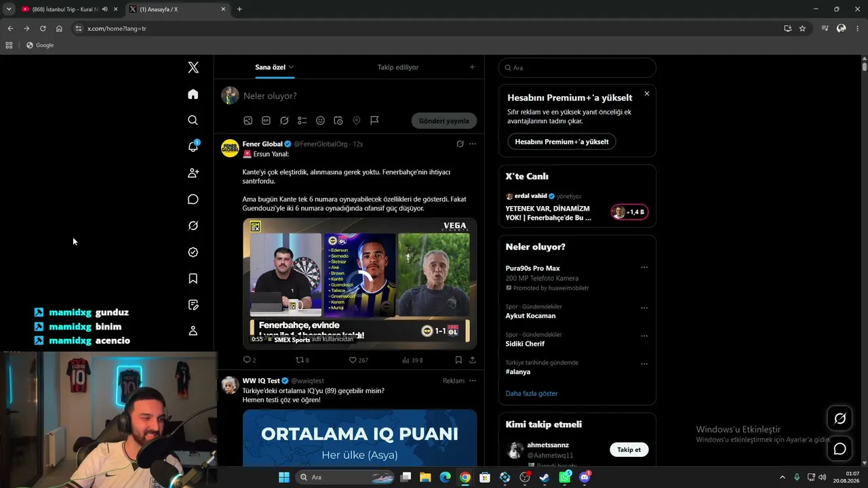The width and height of the screenshot is (868, 488).
Task: Open a new Chrome tab
Action: (239, 9)
